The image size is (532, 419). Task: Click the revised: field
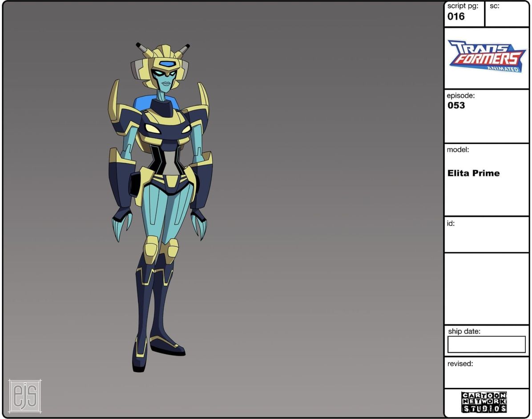(x=487, y=372)
